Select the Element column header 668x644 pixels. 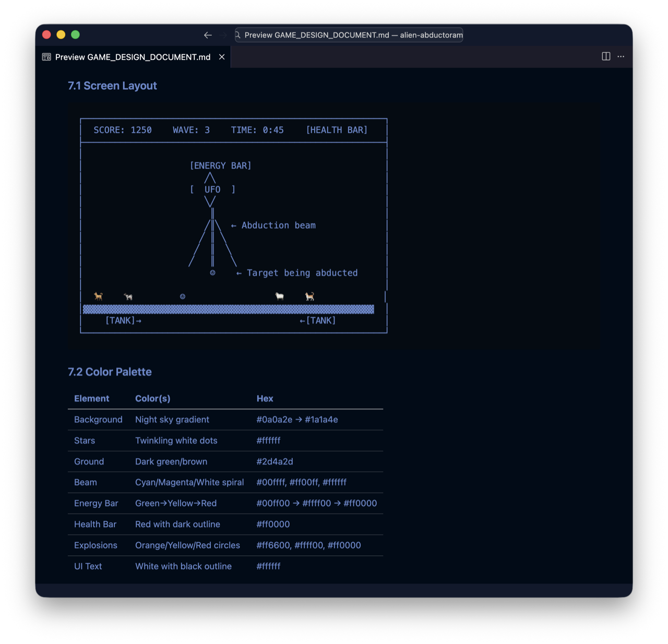pyautogui.click(x=91, y=398)
